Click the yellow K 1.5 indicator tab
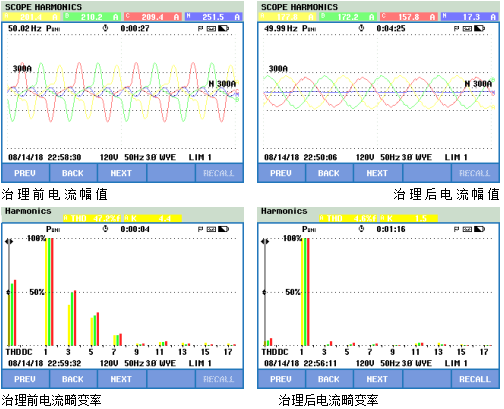The height and width of the screenshot is (409, 504). point(409,218)
